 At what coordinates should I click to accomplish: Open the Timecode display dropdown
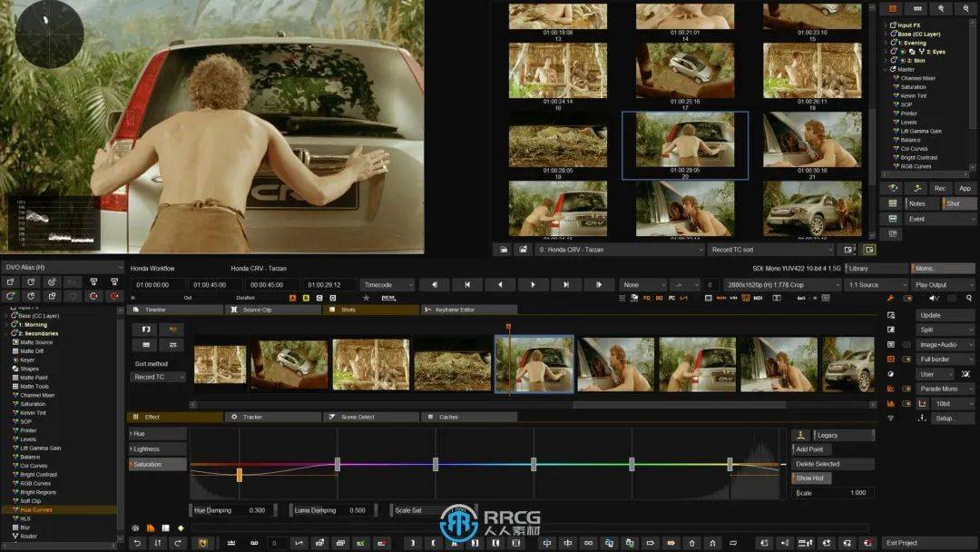point(386,284)
